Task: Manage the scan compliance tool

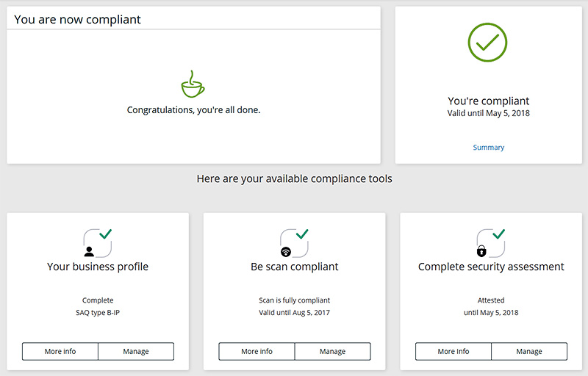Action: click(x=332, y=352)
